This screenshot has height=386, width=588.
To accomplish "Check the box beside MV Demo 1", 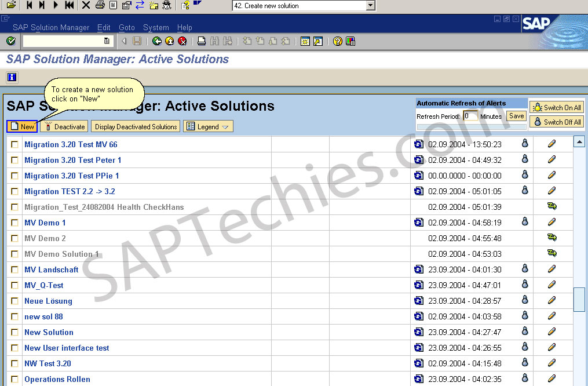I will tap(14, 223).
